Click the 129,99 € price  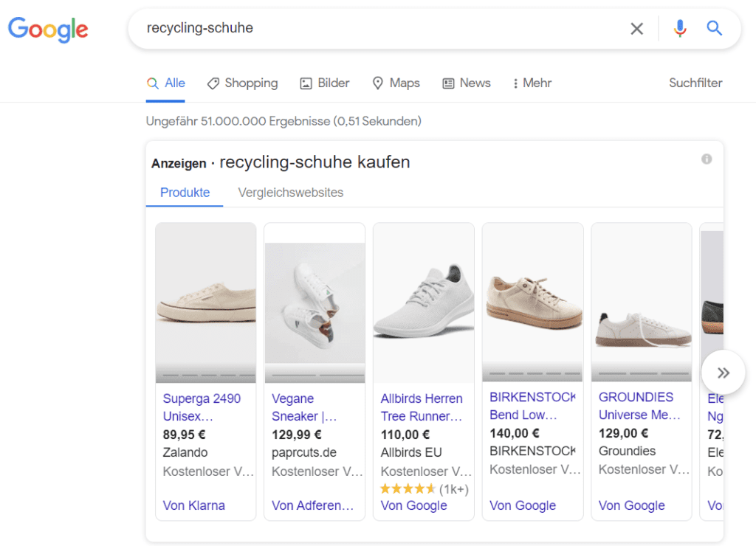click(x=296, y=435)
